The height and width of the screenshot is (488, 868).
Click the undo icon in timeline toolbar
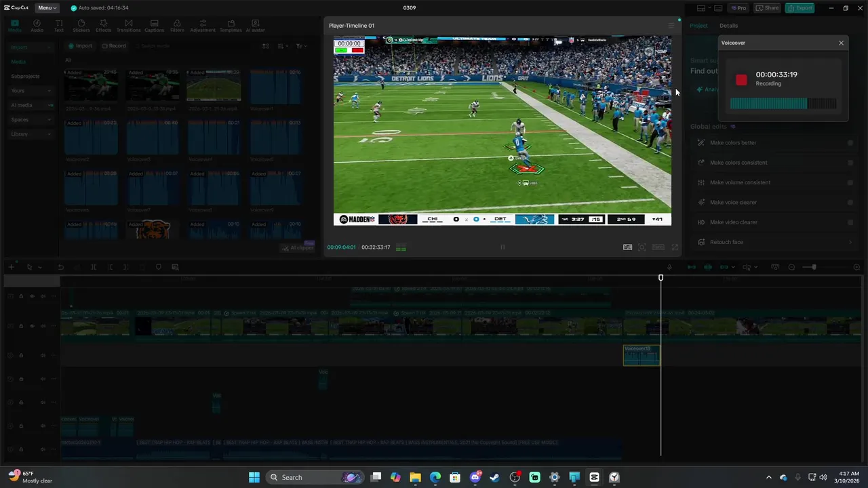tap(60, 267)
